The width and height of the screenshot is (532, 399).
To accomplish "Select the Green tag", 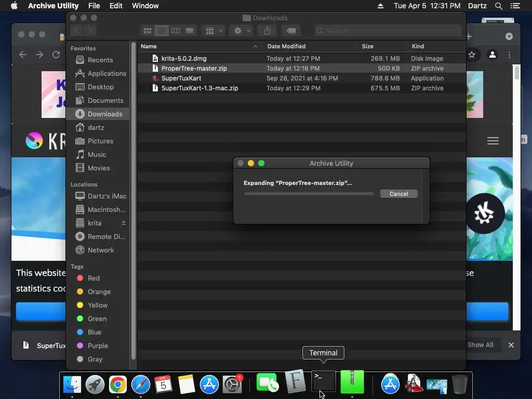I will click(98, 319).
